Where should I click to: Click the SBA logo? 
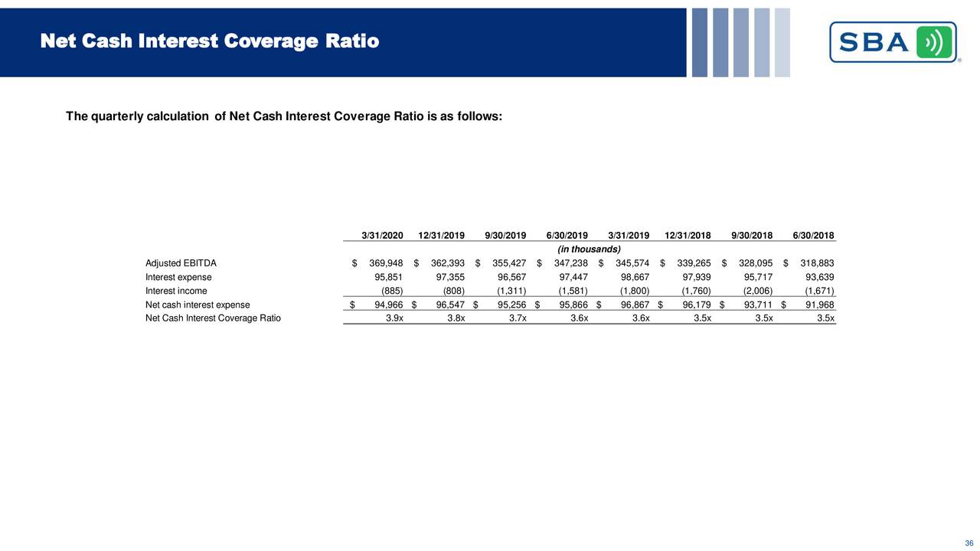893,42
